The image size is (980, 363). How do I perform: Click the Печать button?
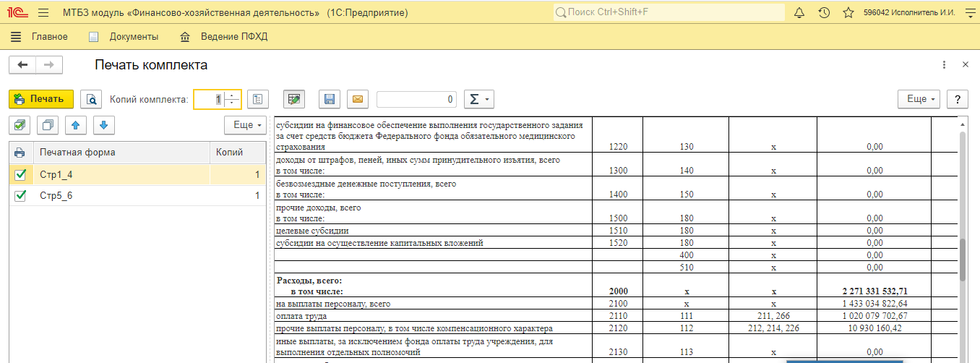(41, 99)
